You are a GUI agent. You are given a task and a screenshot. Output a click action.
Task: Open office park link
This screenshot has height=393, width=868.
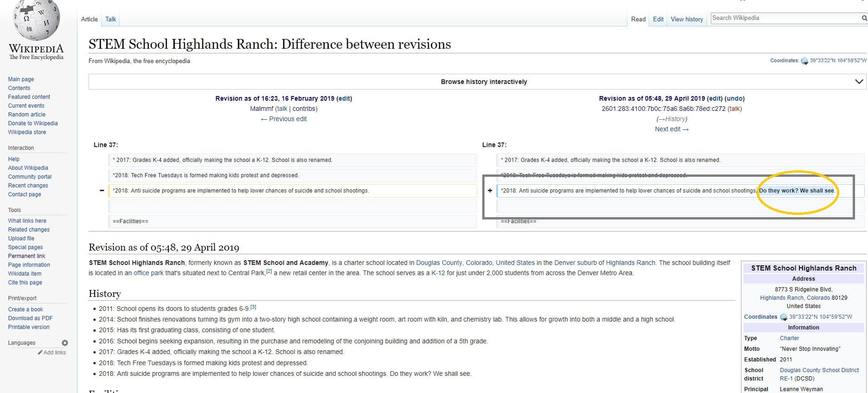[148, 273]
